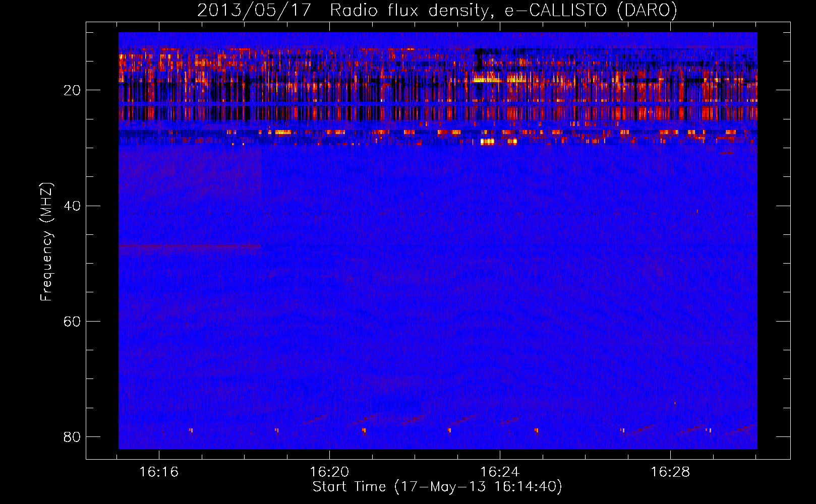Click the 16:24 time tick label

tap(500, 472)
